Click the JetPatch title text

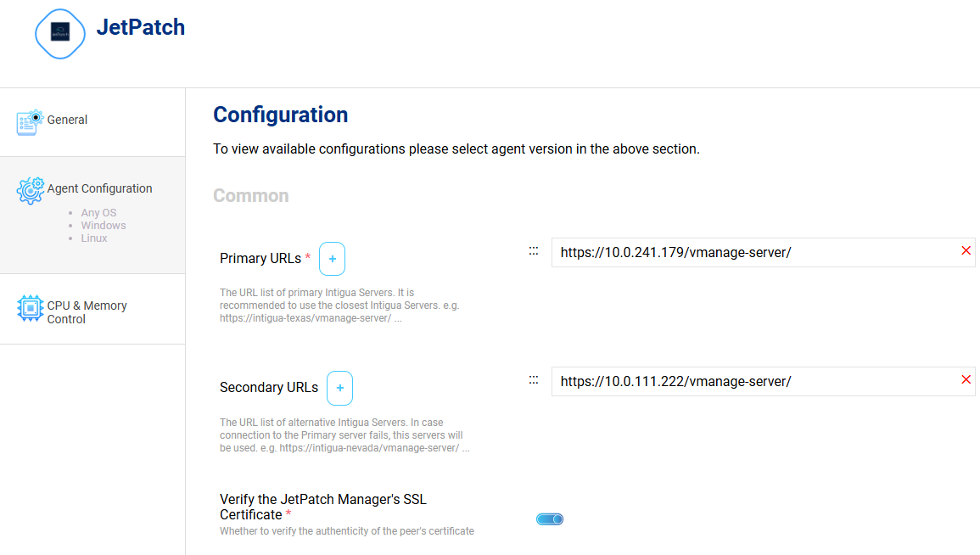(x=140, y=27)
